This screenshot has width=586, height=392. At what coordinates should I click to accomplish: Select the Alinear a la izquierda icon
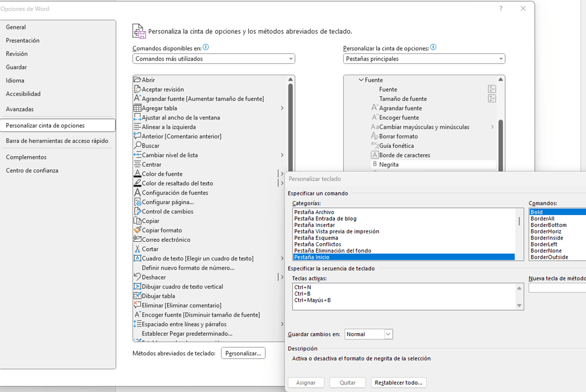[137, 126]
